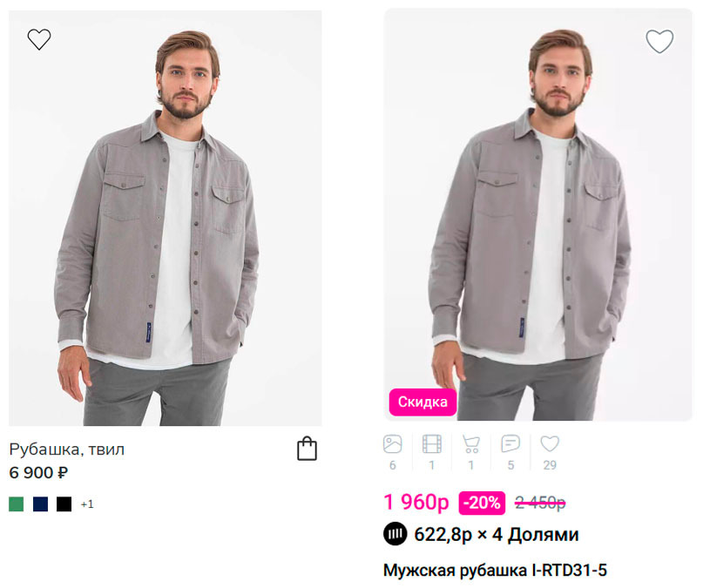This screenshot has height=588, width=703.
Task: Pick the black color swatch
Action: click(x=64, y=504)
